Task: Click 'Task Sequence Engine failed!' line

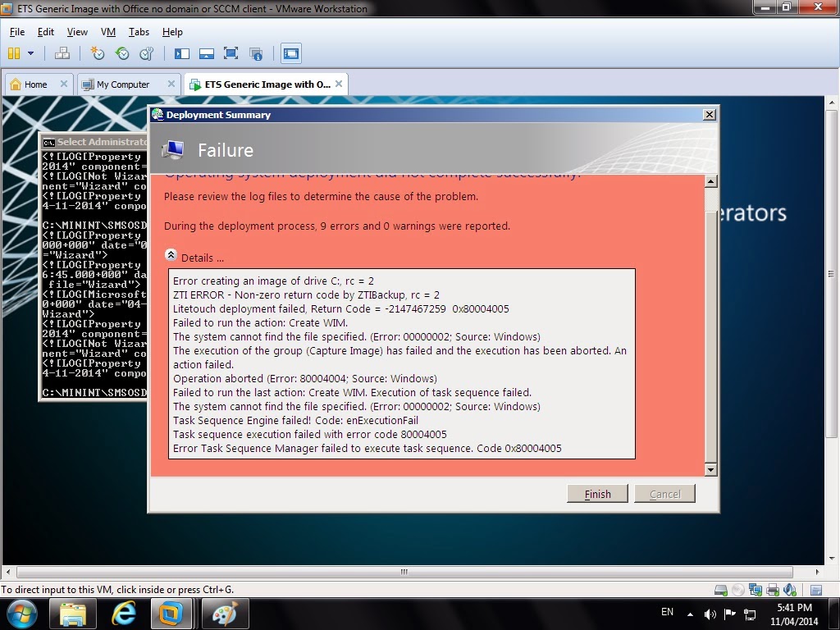Action: (295, 420)
